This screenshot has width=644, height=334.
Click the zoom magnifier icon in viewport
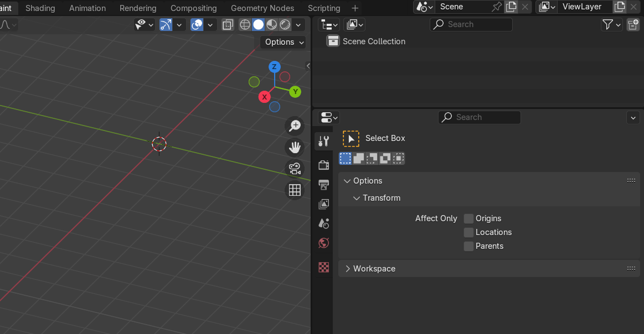point(295,126)
